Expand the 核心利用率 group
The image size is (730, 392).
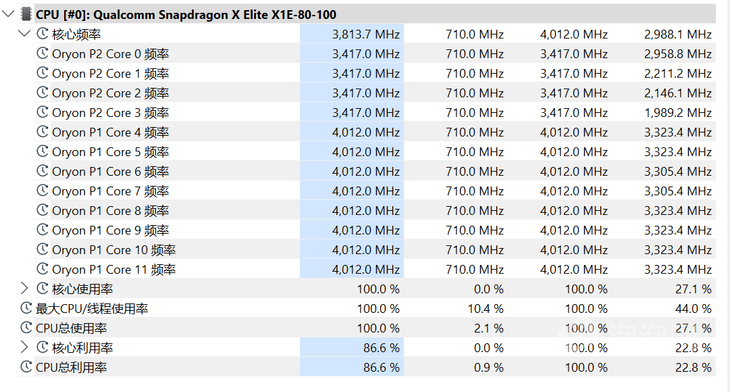pos(24,347)
